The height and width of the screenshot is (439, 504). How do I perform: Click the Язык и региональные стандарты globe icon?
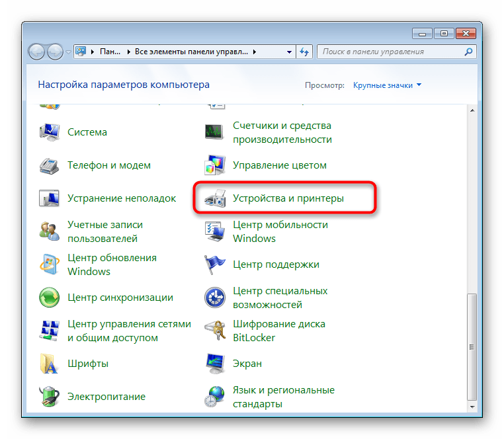point(214,397)
